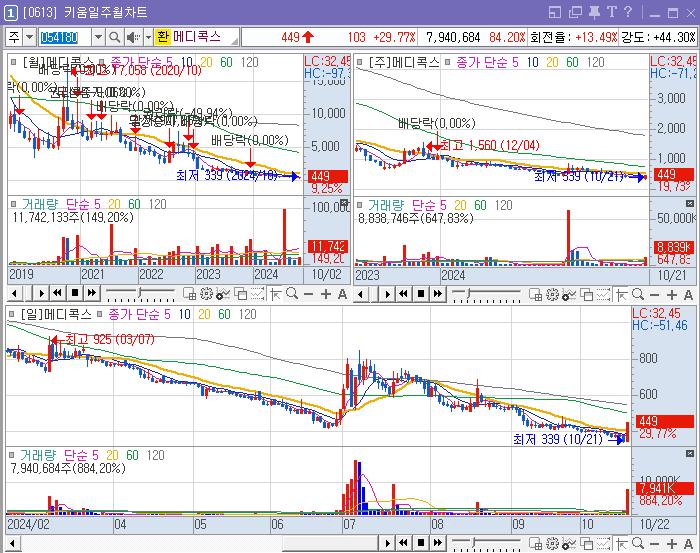
Task: Click the A text icon in daily chart toolbar
Action: [688, 544]
